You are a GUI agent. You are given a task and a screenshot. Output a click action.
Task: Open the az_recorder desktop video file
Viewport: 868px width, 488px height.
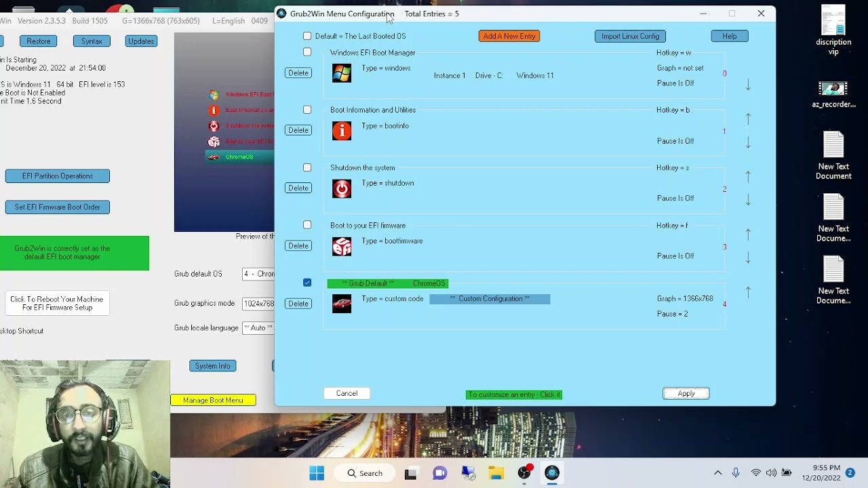coord(833,94)
